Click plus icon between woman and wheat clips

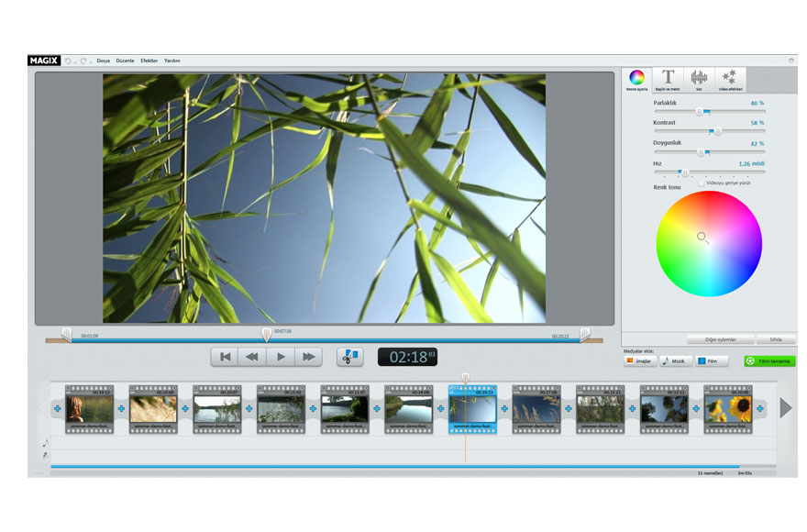click(121, 408)
